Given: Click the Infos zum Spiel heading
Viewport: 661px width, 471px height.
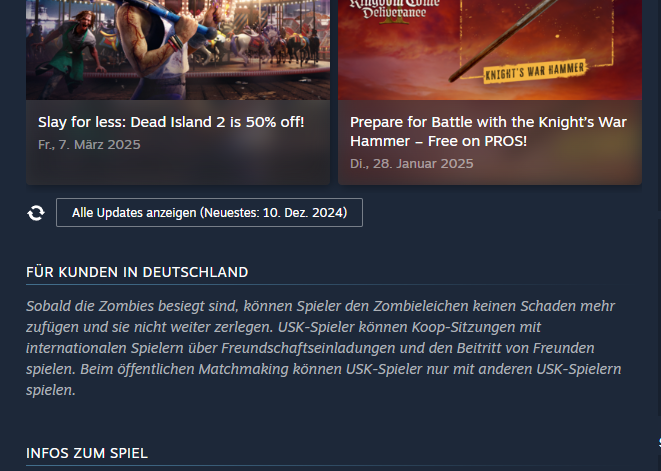Looking at the screenshot, I should point(87,453).
